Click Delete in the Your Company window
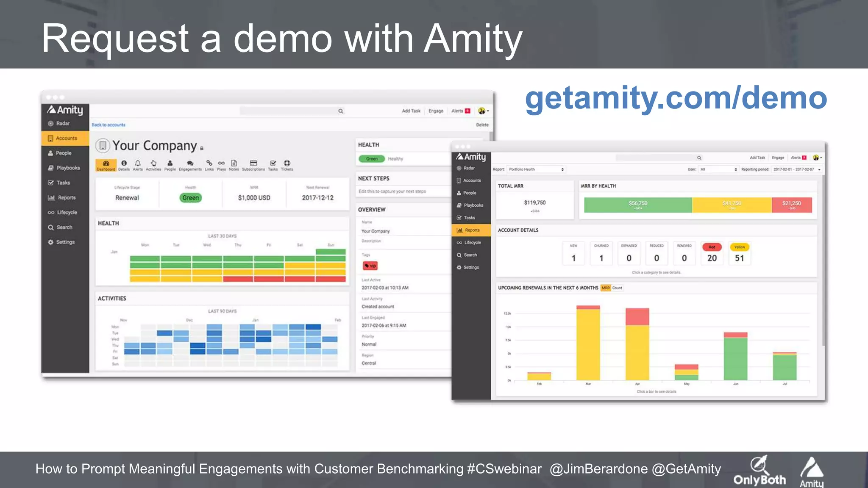Screen dimensions: 868x488 pos(482,125)
